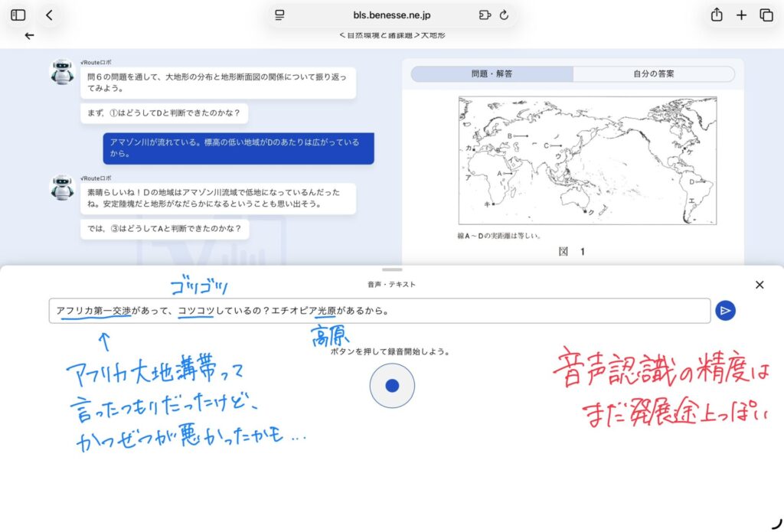Tap the Safari share icon
784x532 pixels.
(717, 15)
